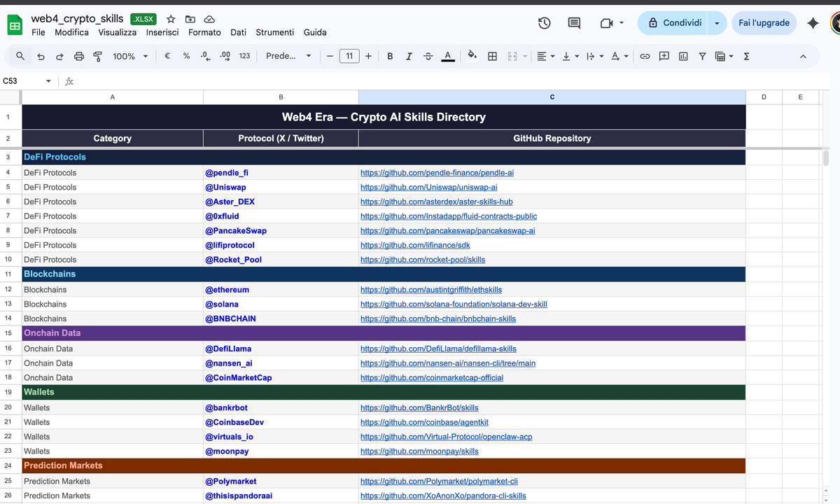Open the Uniswap/uniswap-ai GitHub link

(429, 187)
